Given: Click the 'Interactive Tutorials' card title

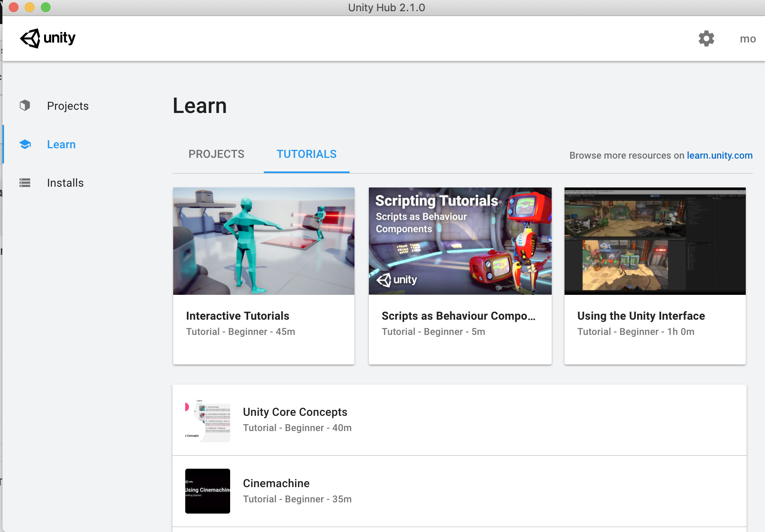Looking at the screenshot, I should pyautogui.click(x=238, y=316).
